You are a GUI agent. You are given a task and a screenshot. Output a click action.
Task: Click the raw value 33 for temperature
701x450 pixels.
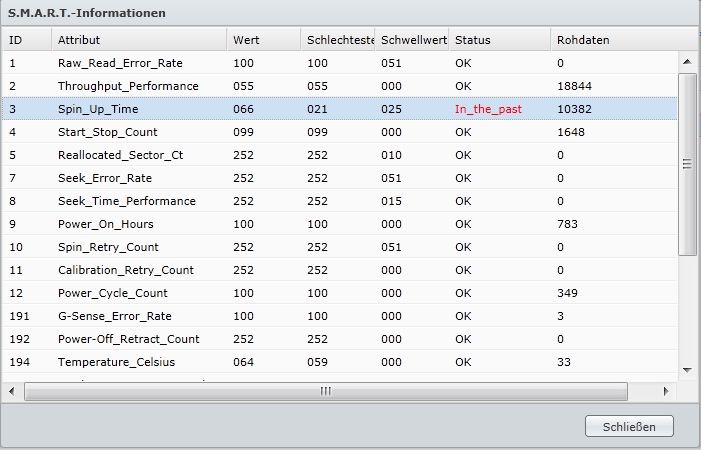coord(564,362)
